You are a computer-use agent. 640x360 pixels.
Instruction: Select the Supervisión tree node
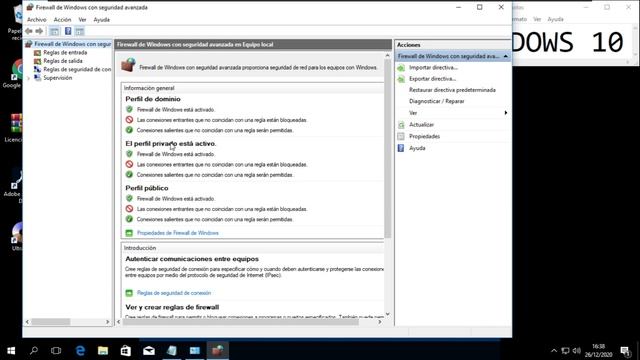[x=58, y=78]
